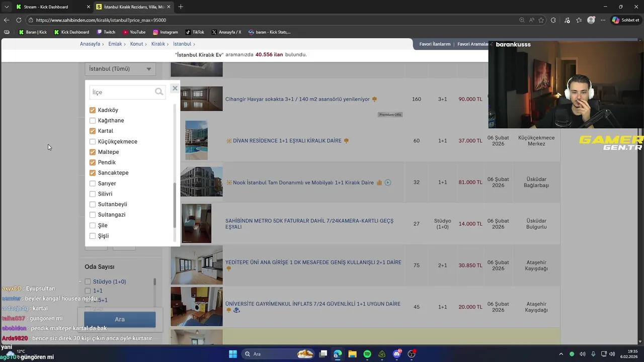Viewport: 644px width, 362px height.
Task: Open the Cihangir Havyar sokakta listing
Action: click(x=297, y=99)
